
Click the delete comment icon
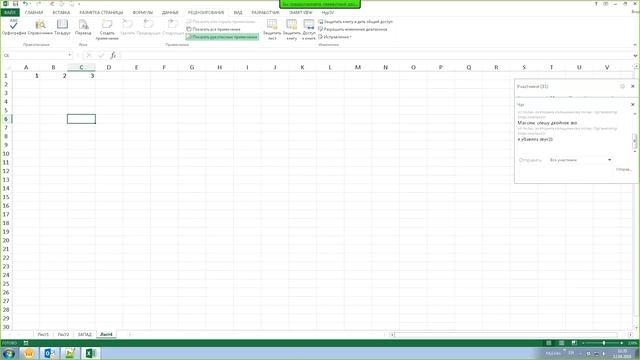(x=128, y=24)
